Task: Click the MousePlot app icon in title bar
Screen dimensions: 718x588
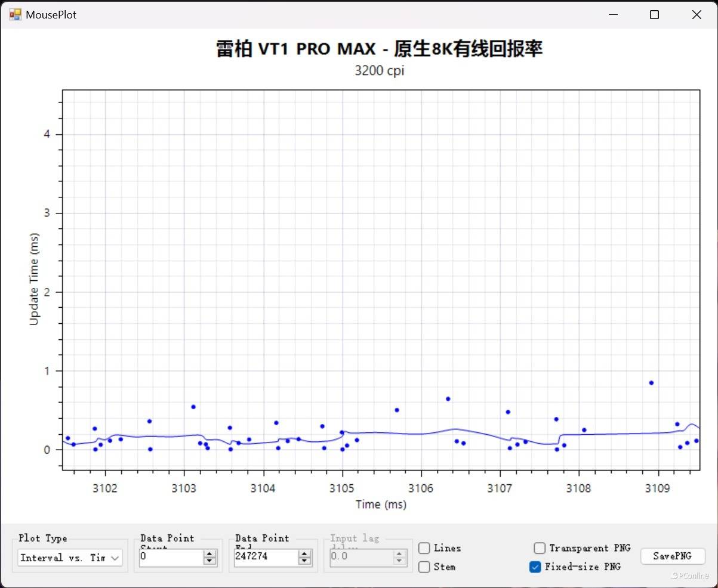Action: [14, 14]
